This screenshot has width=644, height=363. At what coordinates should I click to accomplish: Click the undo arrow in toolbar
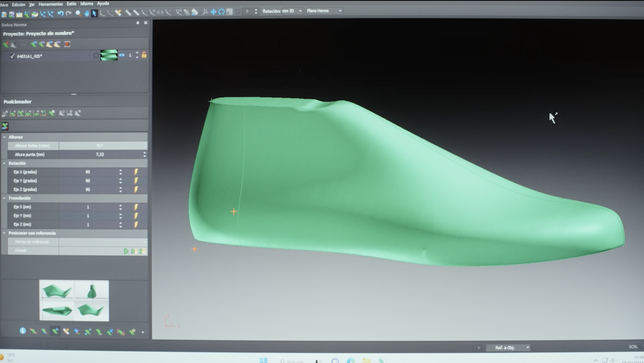(x=60, y=13)
